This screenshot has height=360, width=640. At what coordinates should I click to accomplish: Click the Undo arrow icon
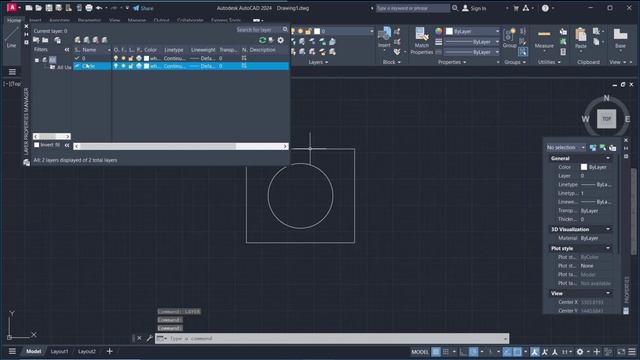pyautogui.click(x=99, y=8)
